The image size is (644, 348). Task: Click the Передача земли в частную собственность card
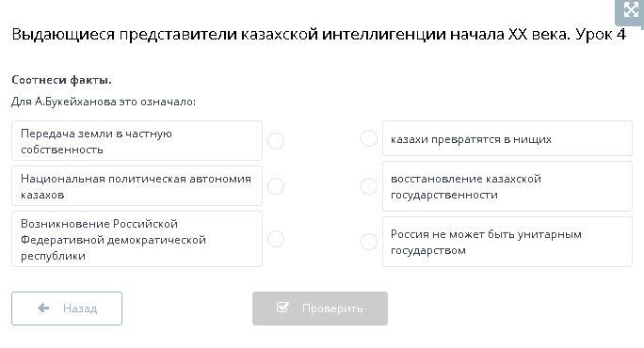[137, 141]
